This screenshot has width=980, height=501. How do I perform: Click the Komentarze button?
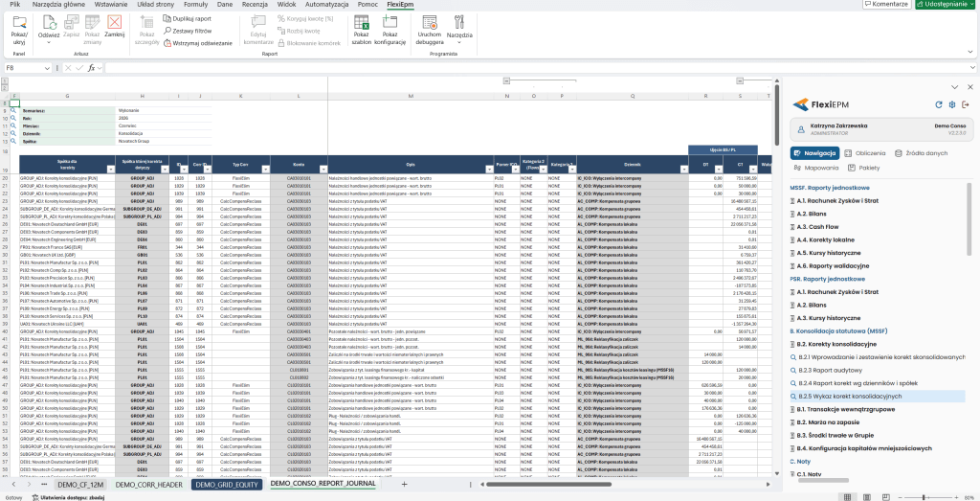pyautogui.click(x=885, y=4)
